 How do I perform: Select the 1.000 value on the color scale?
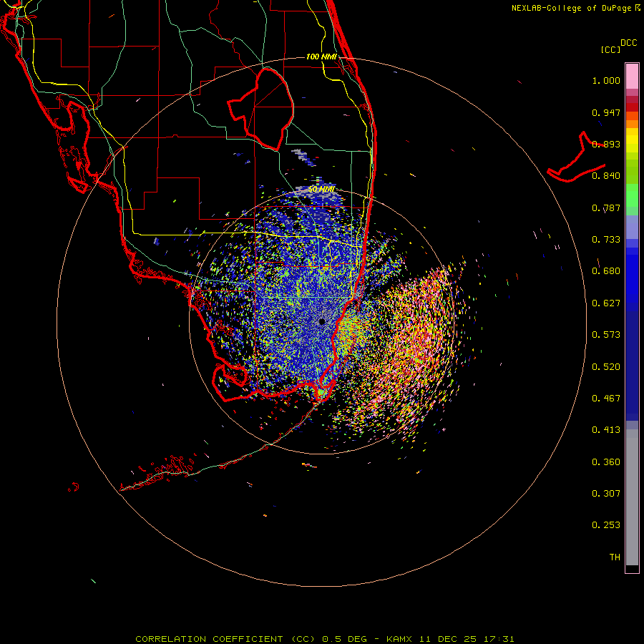[x=606, y=80]
